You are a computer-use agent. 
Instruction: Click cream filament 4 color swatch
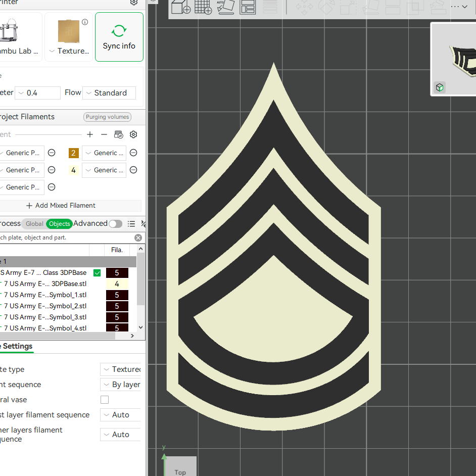(x=73, y=170)
